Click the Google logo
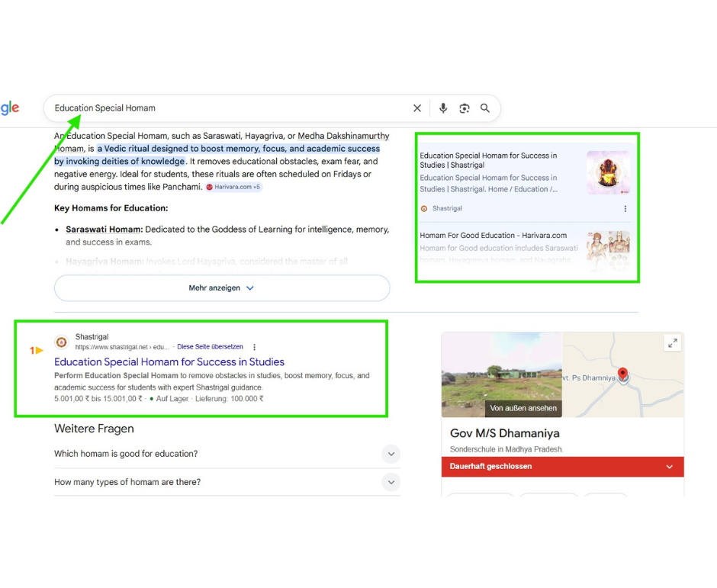This screenshot has width=717, height=588. coord(10,108)
